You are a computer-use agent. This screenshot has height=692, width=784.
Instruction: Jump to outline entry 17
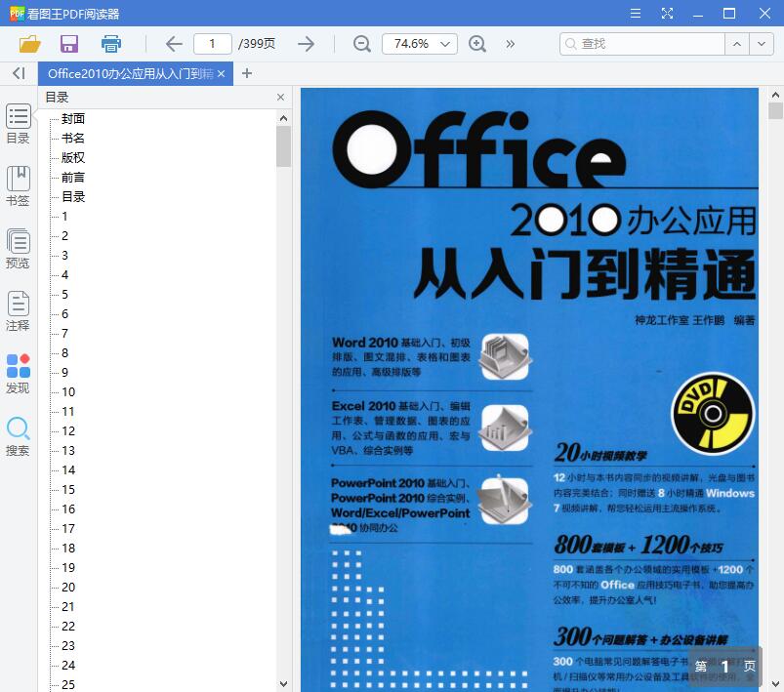[x=68, y=528]
